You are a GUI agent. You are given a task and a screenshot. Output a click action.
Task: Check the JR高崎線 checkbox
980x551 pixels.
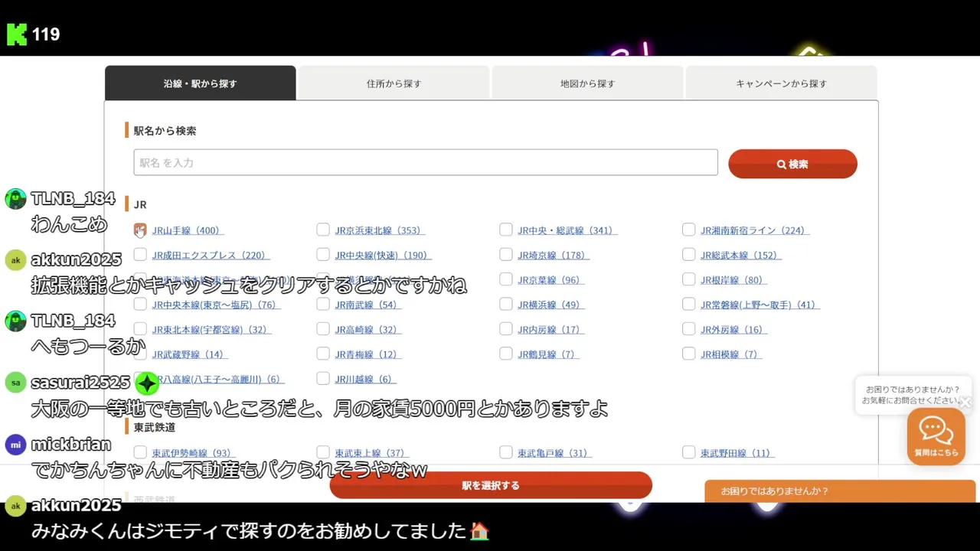323,329
